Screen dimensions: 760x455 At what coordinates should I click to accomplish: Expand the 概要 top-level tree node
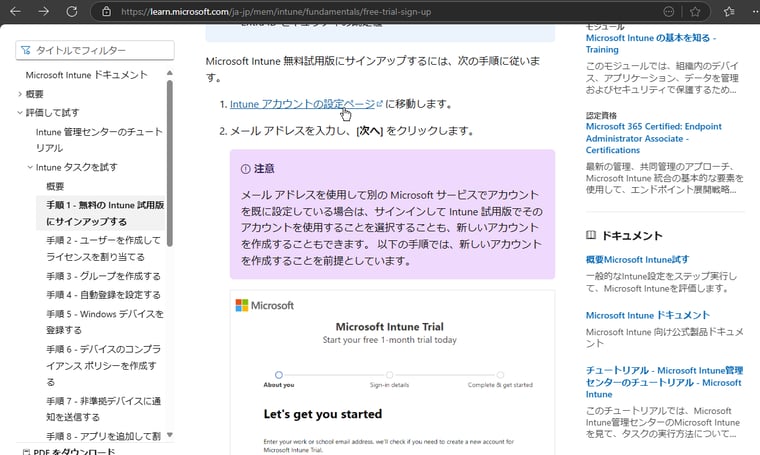[20, 94]
